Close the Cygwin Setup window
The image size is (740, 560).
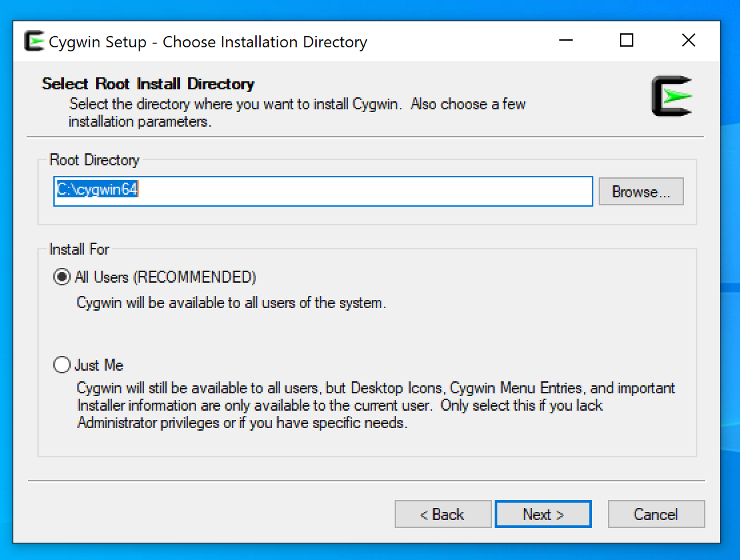point(689,41)
